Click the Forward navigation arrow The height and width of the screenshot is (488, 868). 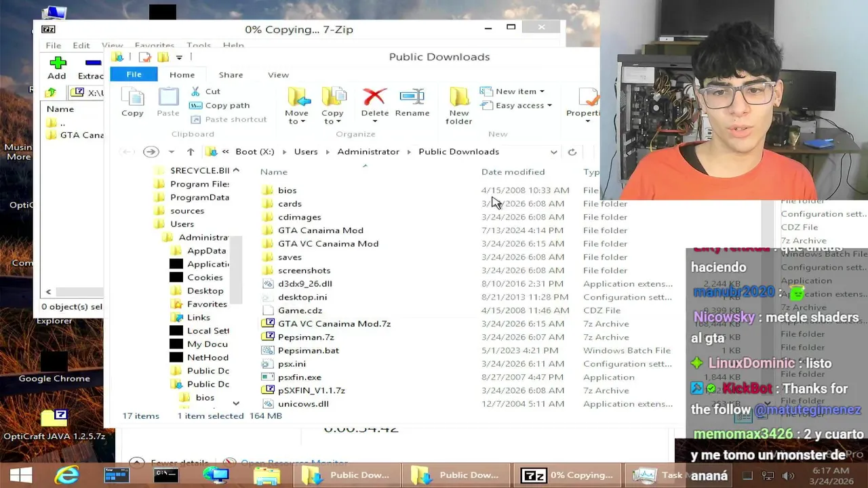coord(151,152)
